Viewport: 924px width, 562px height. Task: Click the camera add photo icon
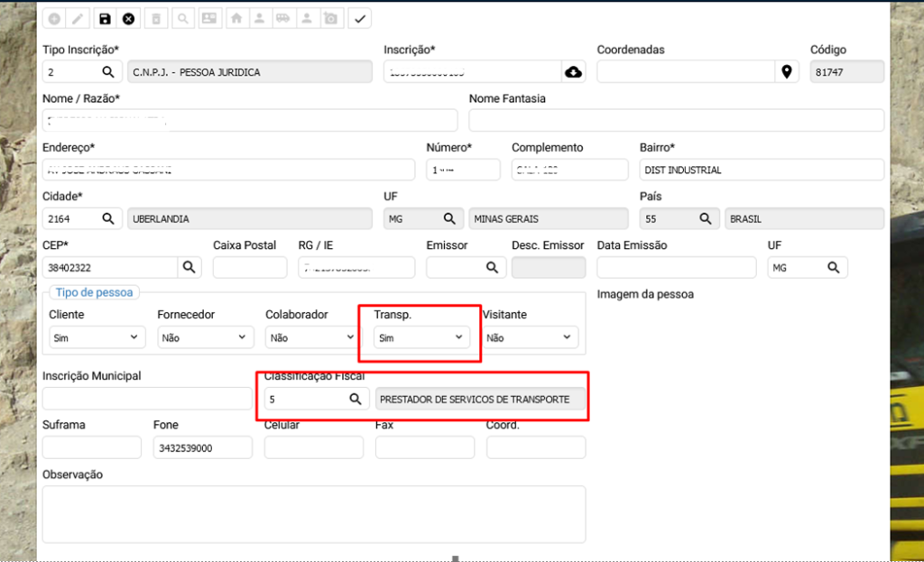[331, 18]
